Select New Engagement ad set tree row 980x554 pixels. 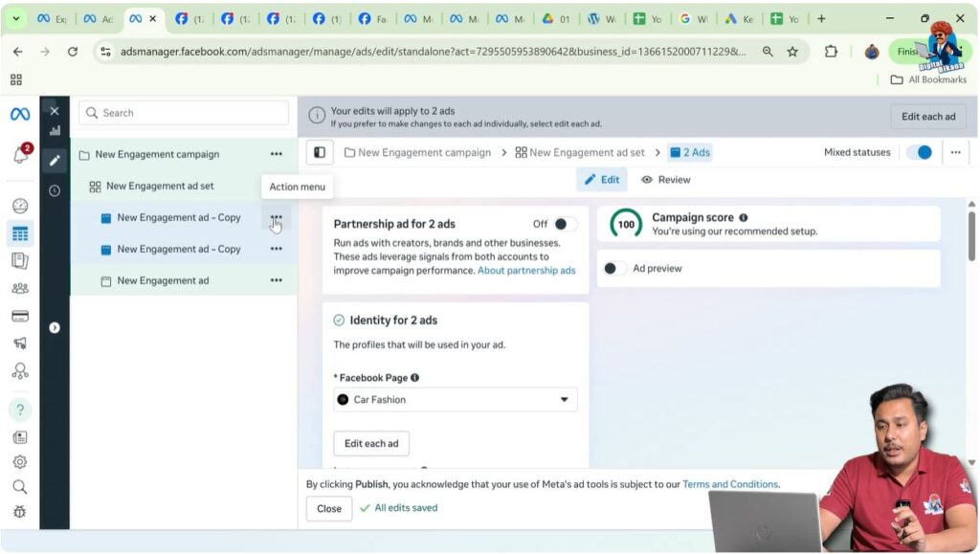pyautogui.click(x=184, y=187)
